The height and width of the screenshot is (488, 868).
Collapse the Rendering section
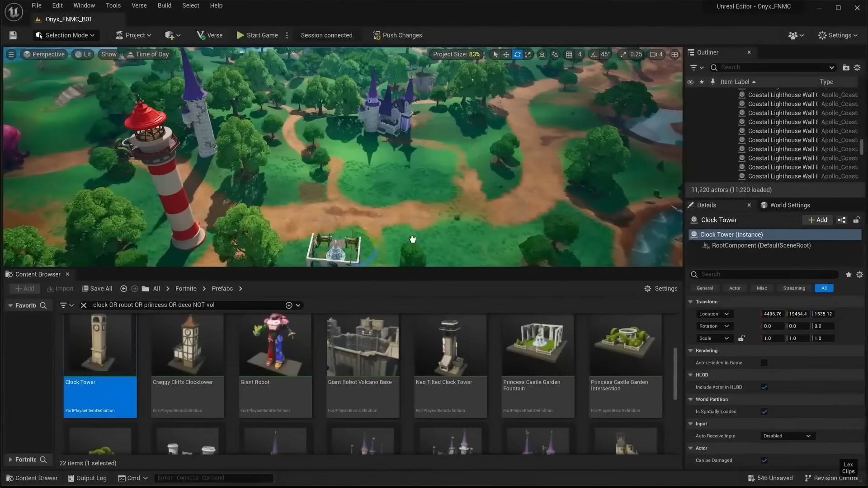tap(690, 351)
